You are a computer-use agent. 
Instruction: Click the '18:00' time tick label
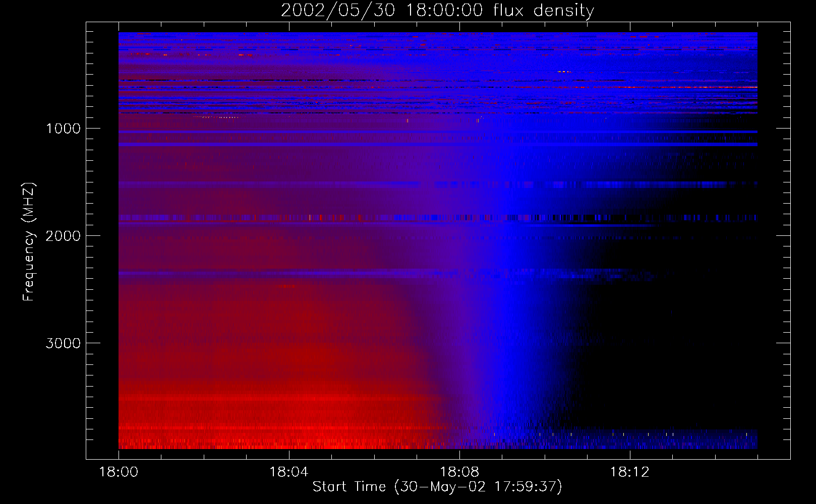click(x=119, y=472)
